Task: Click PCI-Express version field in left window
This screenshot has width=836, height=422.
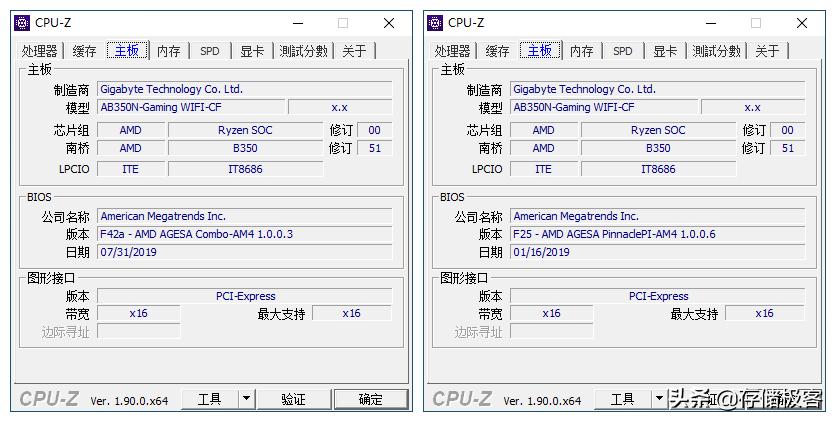Action: (x=245, y=296)
